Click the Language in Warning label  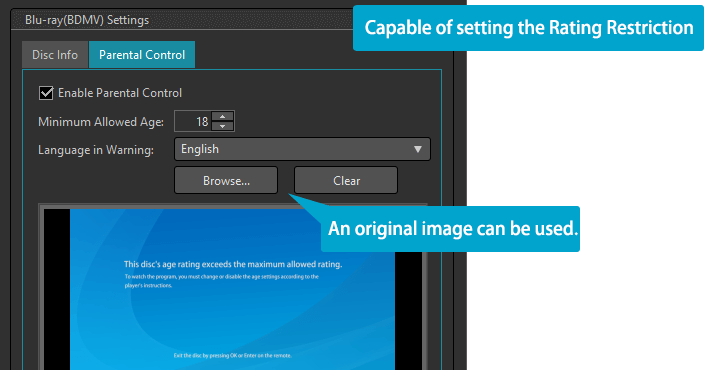(96, 150)
